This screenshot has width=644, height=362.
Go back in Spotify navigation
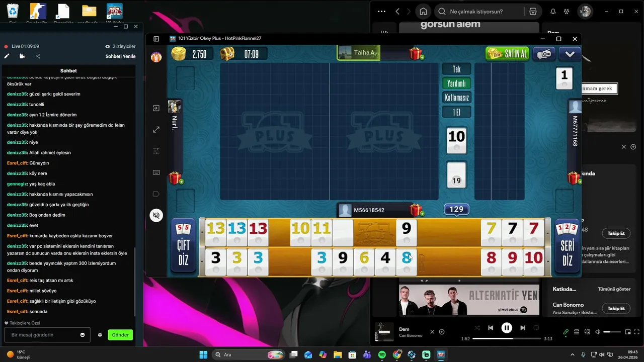coord(397,12)
